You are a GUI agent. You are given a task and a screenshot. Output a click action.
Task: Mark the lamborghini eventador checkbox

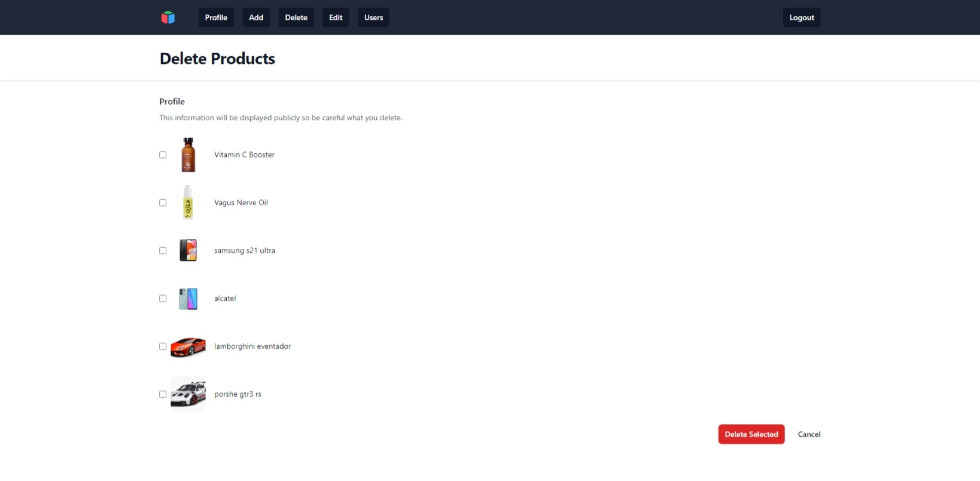[163, 346]
